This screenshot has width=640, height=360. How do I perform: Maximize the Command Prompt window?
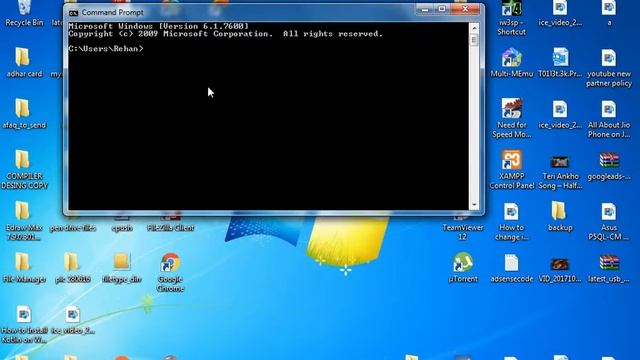click(442, 9)
